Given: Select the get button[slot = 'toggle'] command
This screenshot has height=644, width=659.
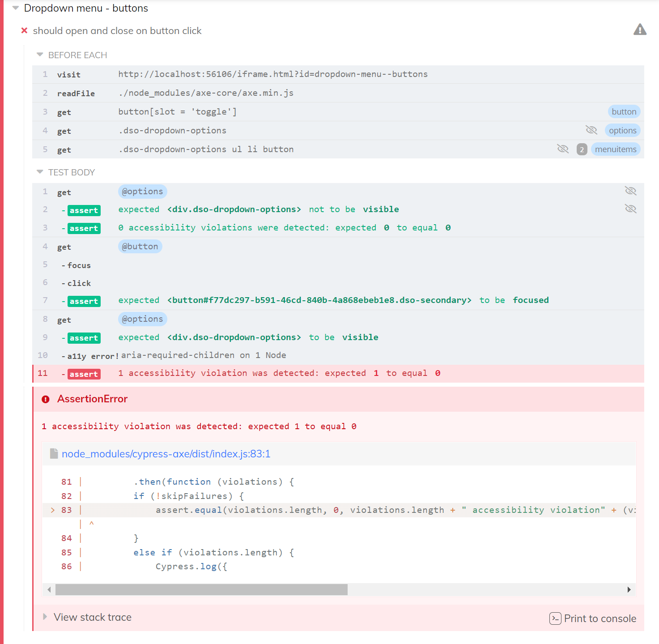Looking at the screenshot, I should click(338, 112).
